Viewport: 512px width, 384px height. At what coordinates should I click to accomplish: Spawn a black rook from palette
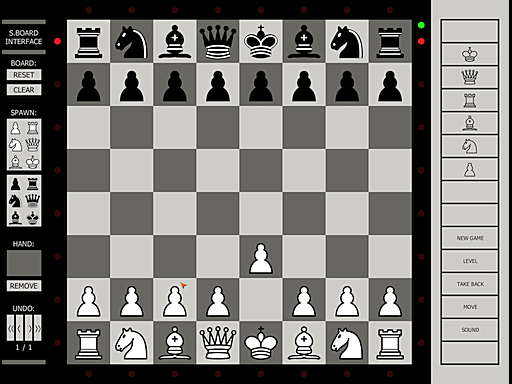[x=32, y=184]
